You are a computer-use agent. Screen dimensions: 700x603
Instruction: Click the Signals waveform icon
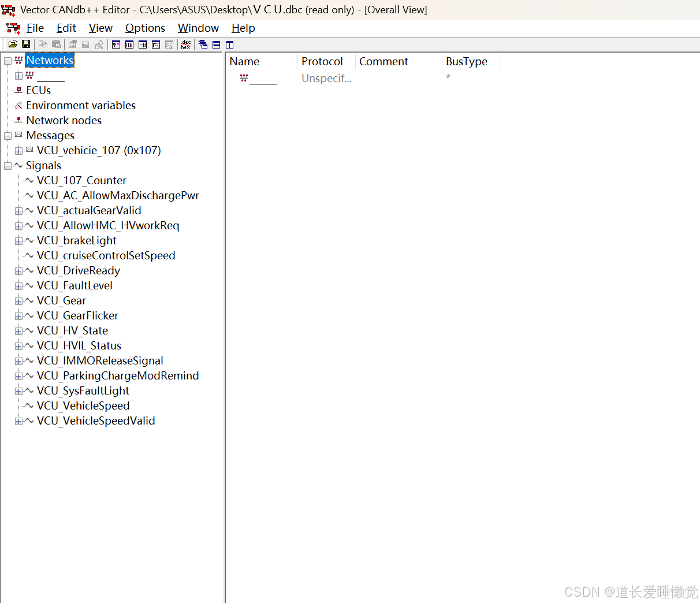[19, 165]
